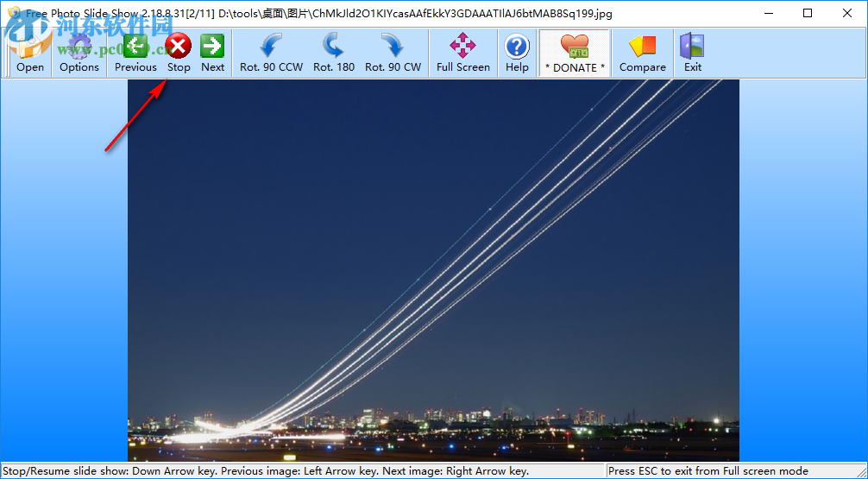Image resolution: width=868 pixels, height=479 pixels.
Task: Open an image with the Open button
Action: pos(30,54)
